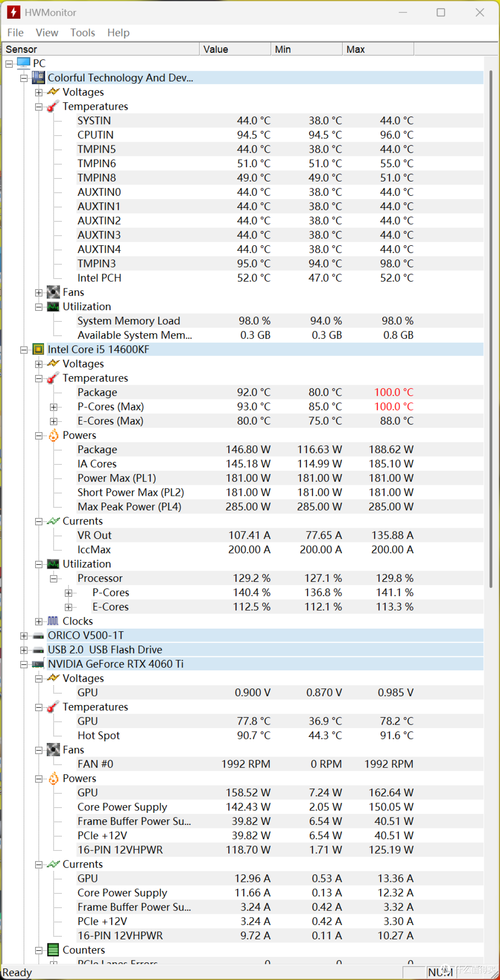The height and width of the screenshot is (980, 500).
Task: Click the GPU Fans icon
Action: pyautogui.click(x=53, y=749)
